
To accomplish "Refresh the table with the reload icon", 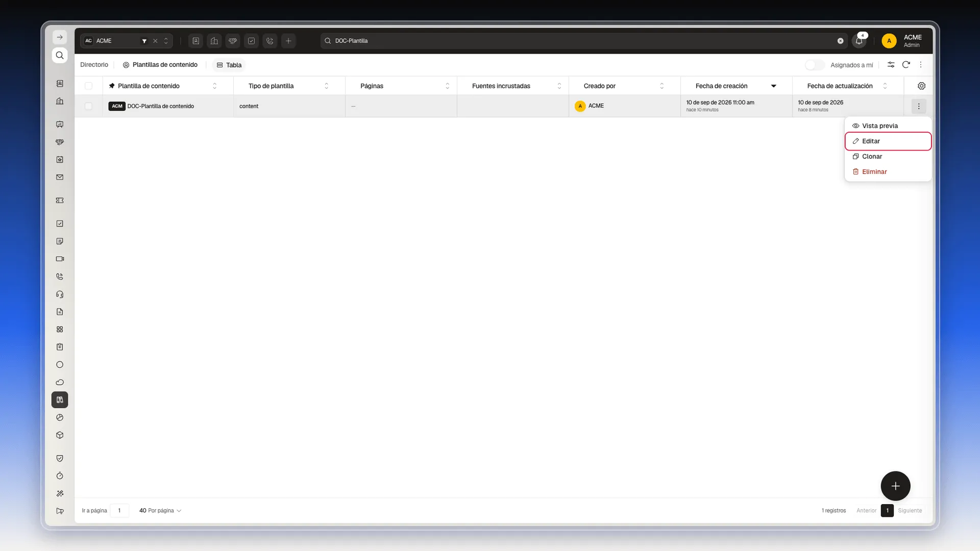I will 906,65.
